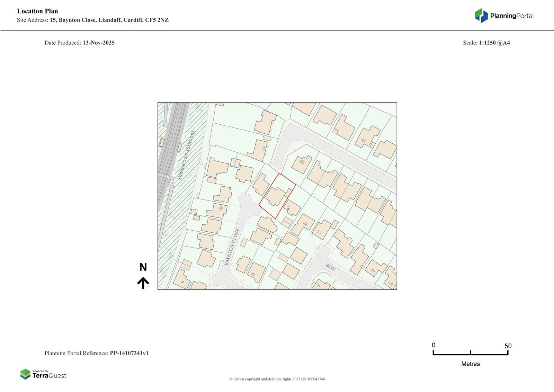Click the Metres scale bar caption
The image size is (554, 392).
point(470,364)
